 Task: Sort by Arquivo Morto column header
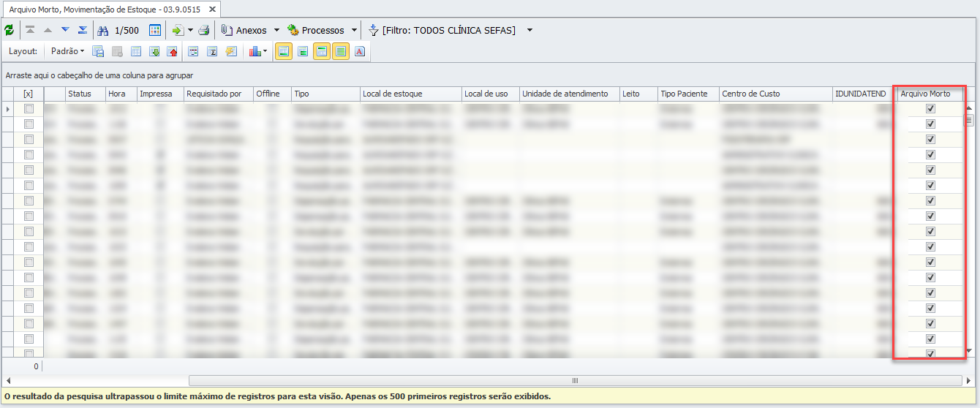click(x=930, y=94)
